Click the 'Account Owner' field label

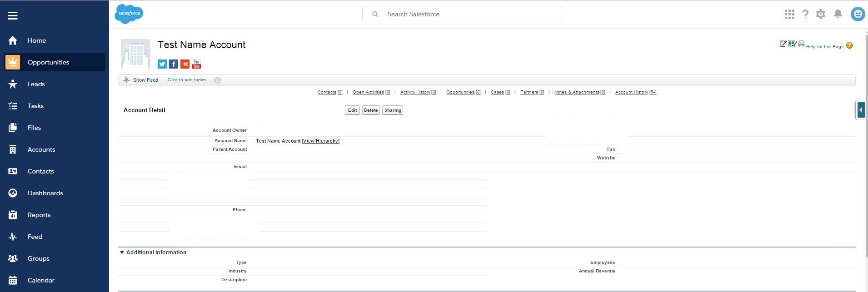[x=229, y=130]
